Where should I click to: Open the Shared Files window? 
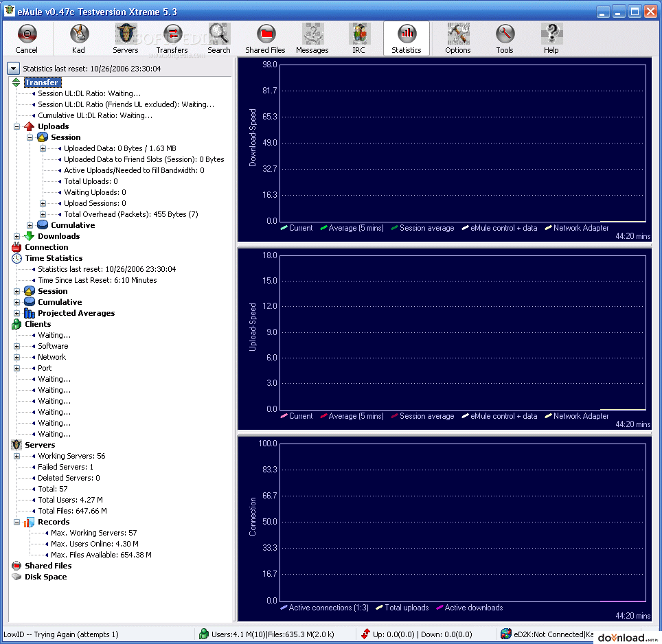(266, 39)
